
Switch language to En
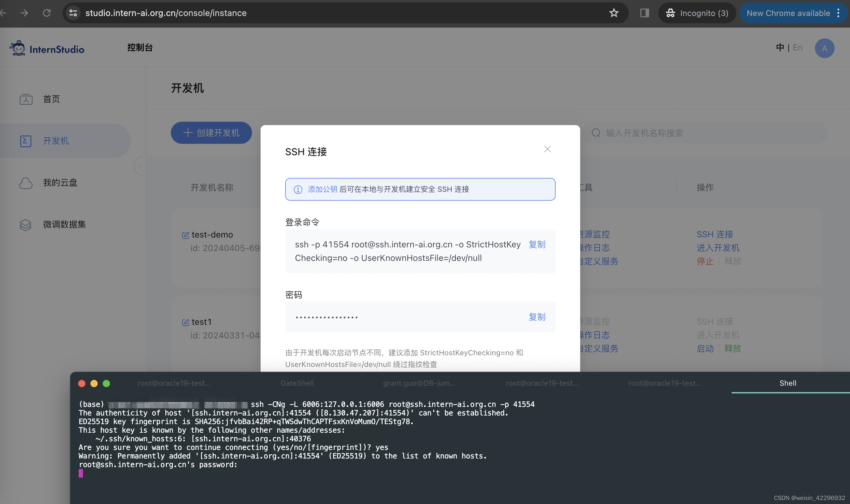797,48
